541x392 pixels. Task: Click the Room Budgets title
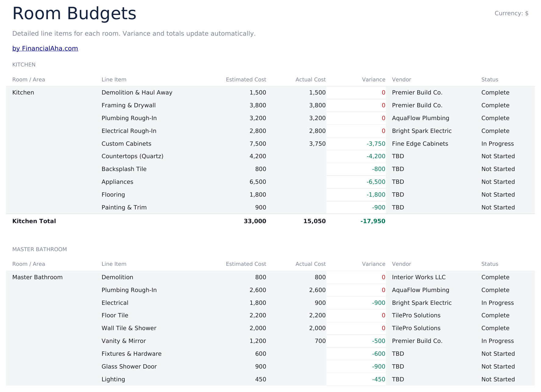click(74, 13)
